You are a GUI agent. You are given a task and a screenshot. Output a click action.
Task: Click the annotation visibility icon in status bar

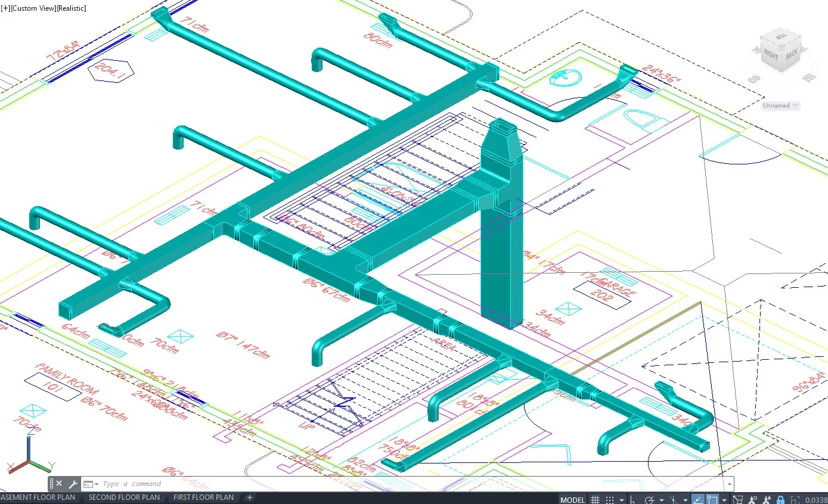pos(752,499)
